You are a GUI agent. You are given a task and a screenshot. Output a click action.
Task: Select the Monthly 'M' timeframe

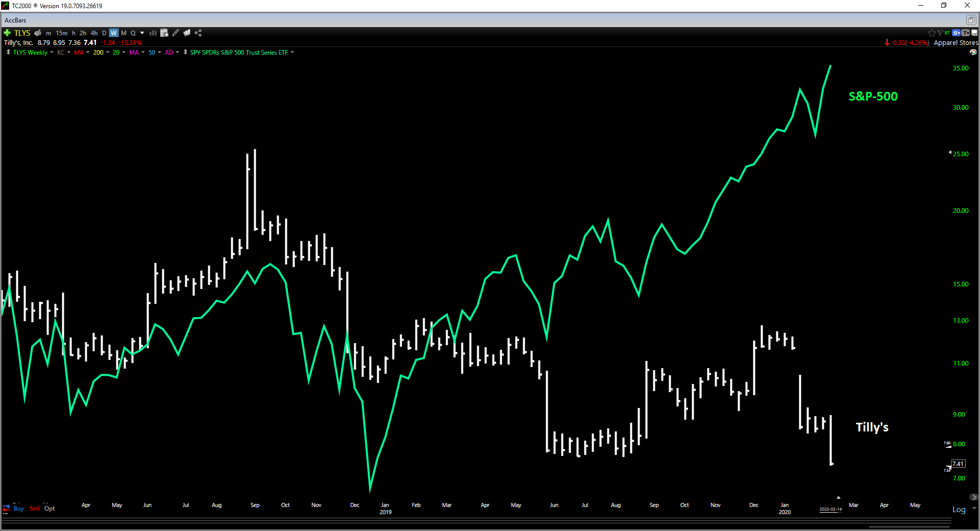(124, 33)
